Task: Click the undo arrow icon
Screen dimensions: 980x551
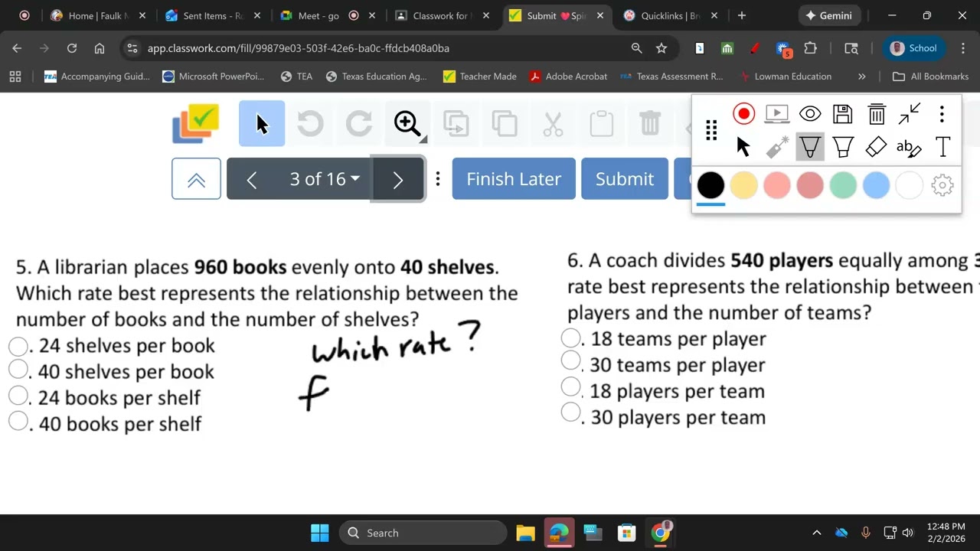Action: 310,123
